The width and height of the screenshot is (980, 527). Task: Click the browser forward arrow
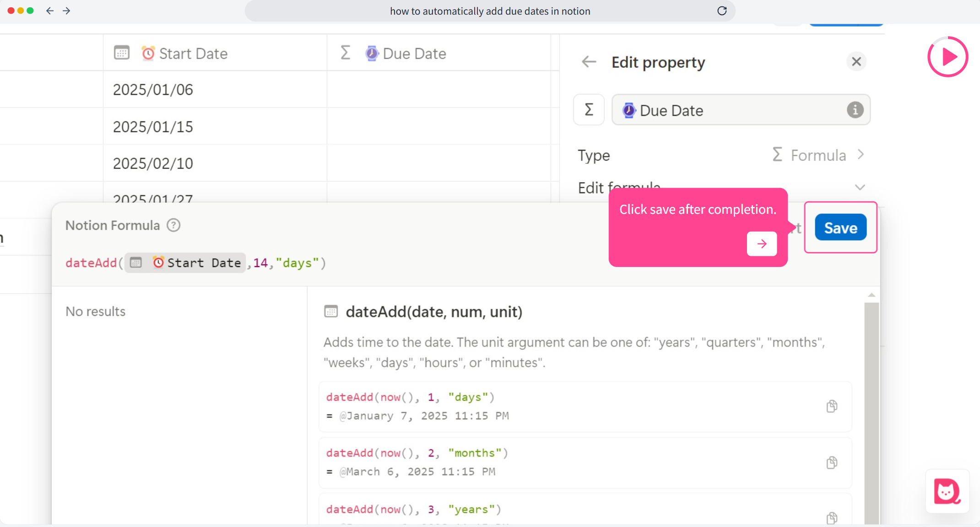click(66, 11)
